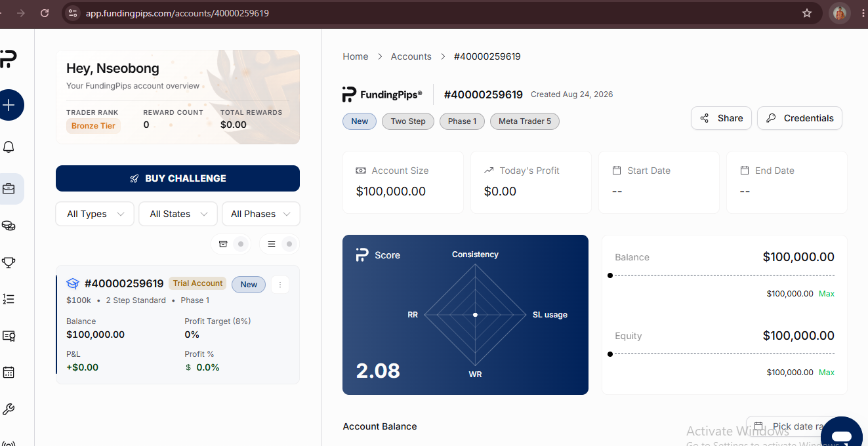Click the Home breadcrumb
Image resolution: width=868 pixels, height=446 pixels.
[x=356, y=56]
